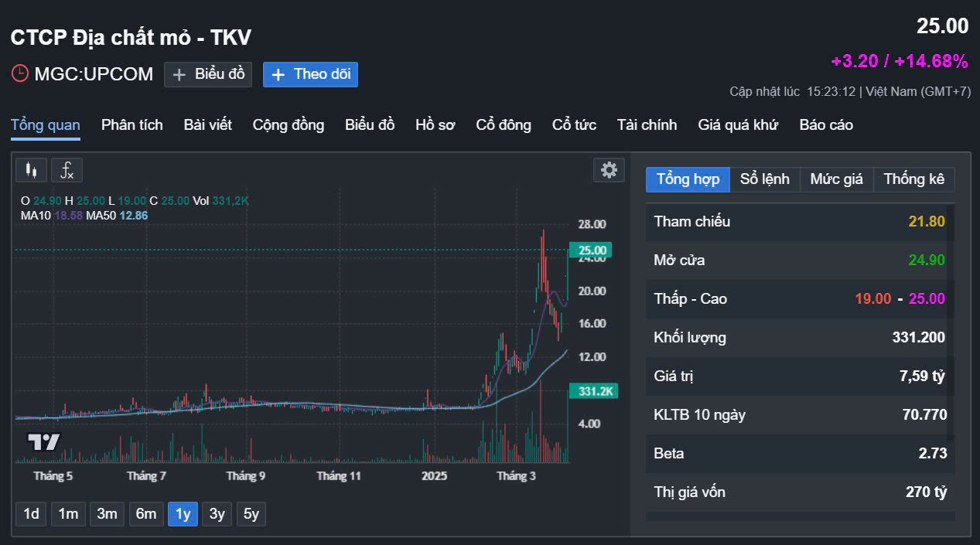This screenshot has height=545, width=980.
Task: Click the Giá trị value 7,59 tỷ
Action: (x=922, y=376)
